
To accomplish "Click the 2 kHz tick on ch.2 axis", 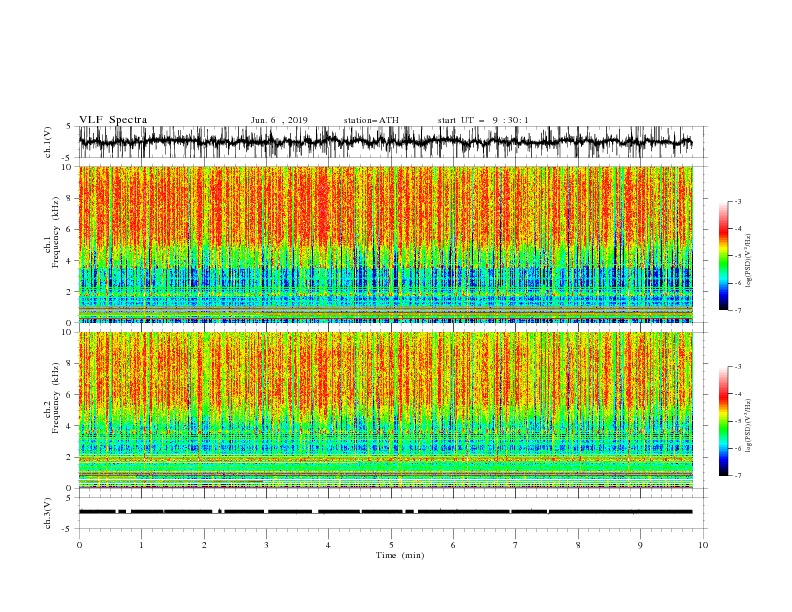I will (x=70, y=457).
